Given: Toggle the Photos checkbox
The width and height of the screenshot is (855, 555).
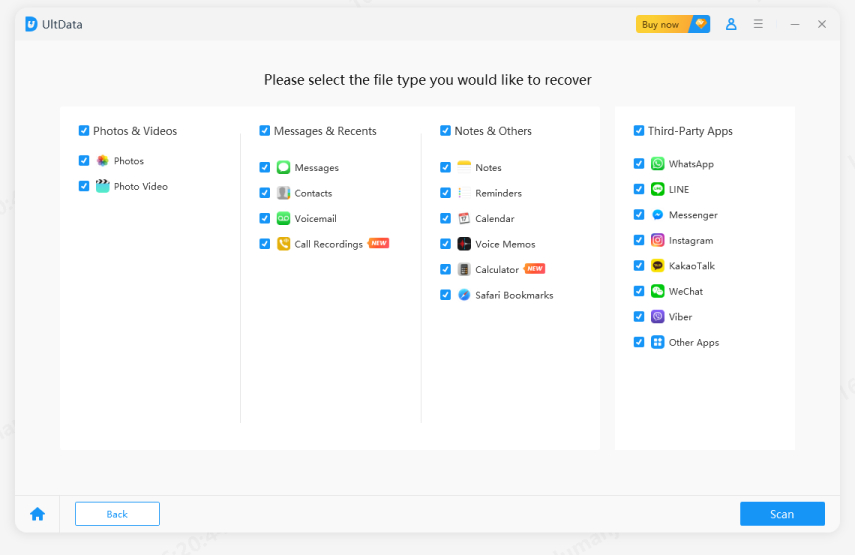Looking at the screenshot, I should pos(83,160).
